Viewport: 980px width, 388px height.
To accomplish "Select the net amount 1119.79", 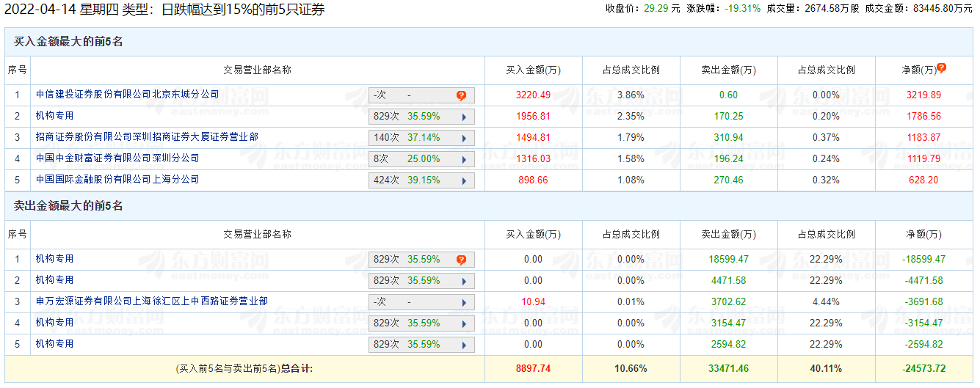I will point(923,159).
